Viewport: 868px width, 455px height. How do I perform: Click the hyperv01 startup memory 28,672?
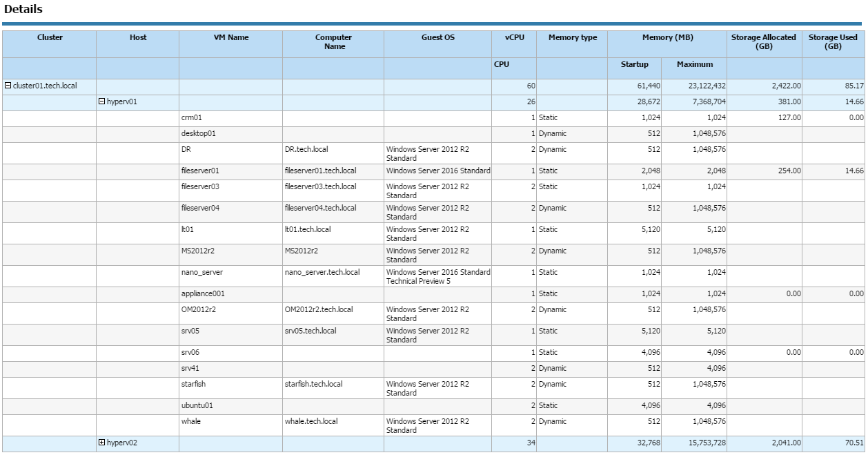[x=649, y=101]
